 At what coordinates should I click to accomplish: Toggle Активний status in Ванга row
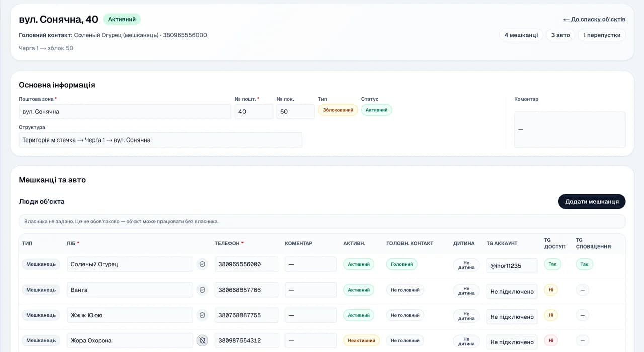click(359, 290)
